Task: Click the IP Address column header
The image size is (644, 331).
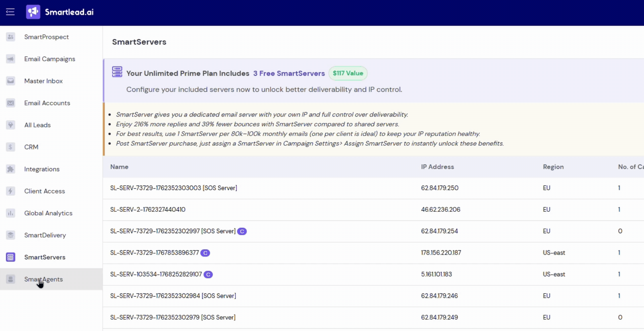Action: click(x=437, y=167)
